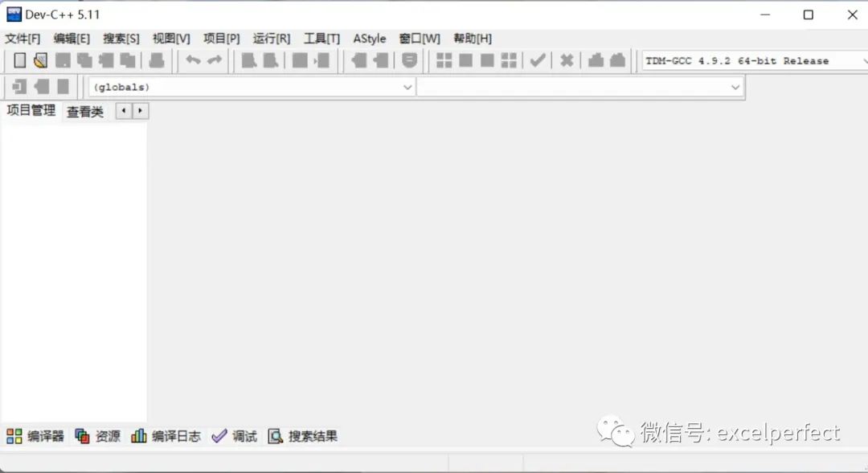This screenshot has height=473, width=868.
Task: Click the New source file icon
Action: point(19,60)
